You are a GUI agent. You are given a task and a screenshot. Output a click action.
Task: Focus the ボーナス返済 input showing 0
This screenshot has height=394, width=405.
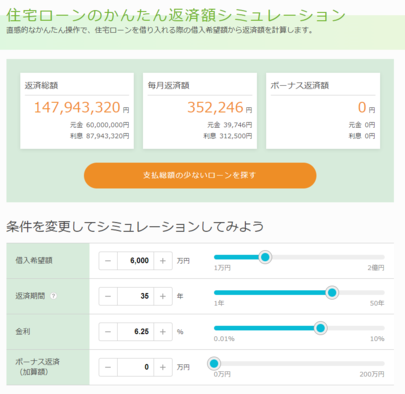(x=135, y=367)
